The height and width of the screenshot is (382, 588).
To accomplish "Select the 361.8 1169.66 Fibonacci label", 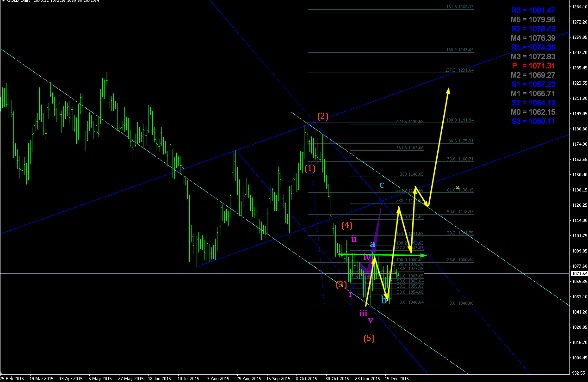I will tap(410, 148).
